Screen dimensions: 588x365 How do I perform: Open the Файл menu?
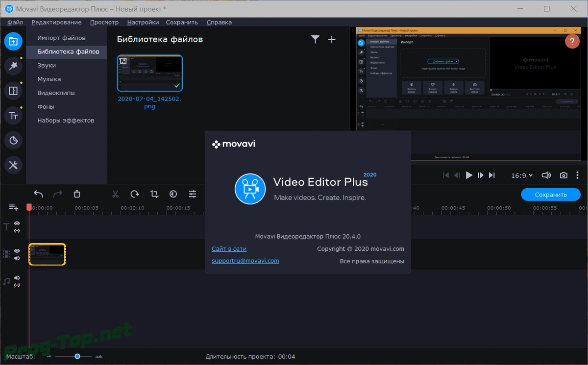[x=15, y=22]
